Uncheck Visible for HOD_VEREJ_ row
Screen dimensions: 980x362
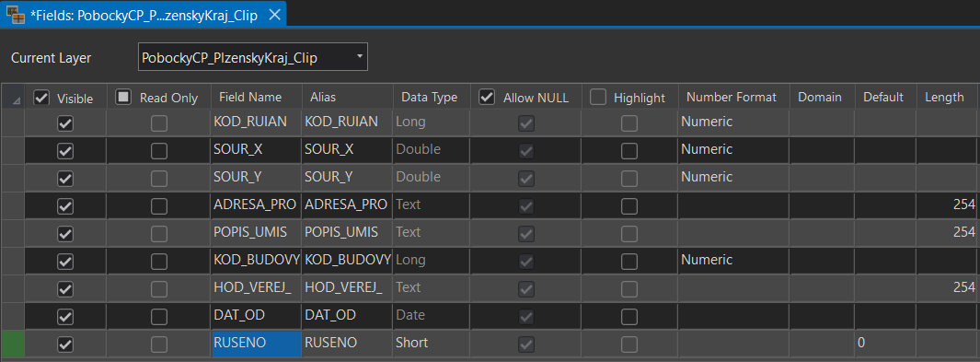[65, 289]
